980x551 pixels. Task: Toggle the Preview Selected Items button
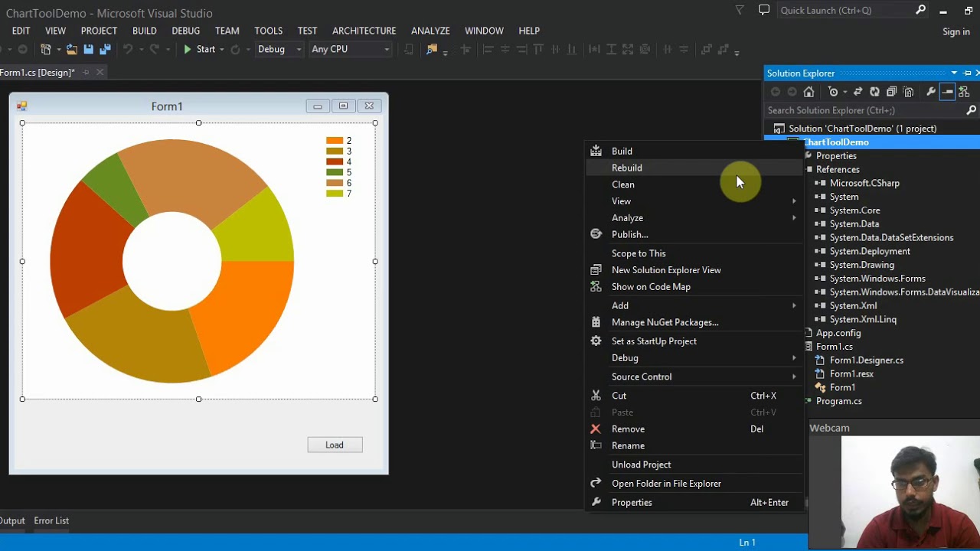[947, 92]
